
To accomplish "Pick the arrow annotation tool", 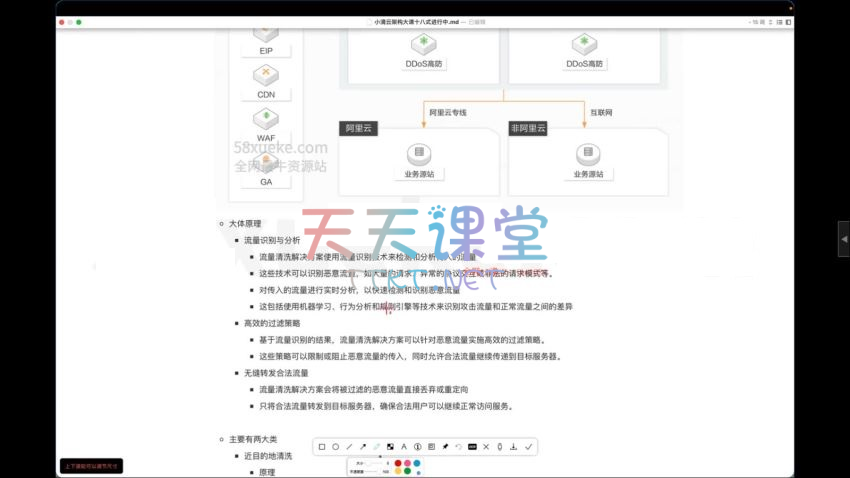I will [363, 447].
